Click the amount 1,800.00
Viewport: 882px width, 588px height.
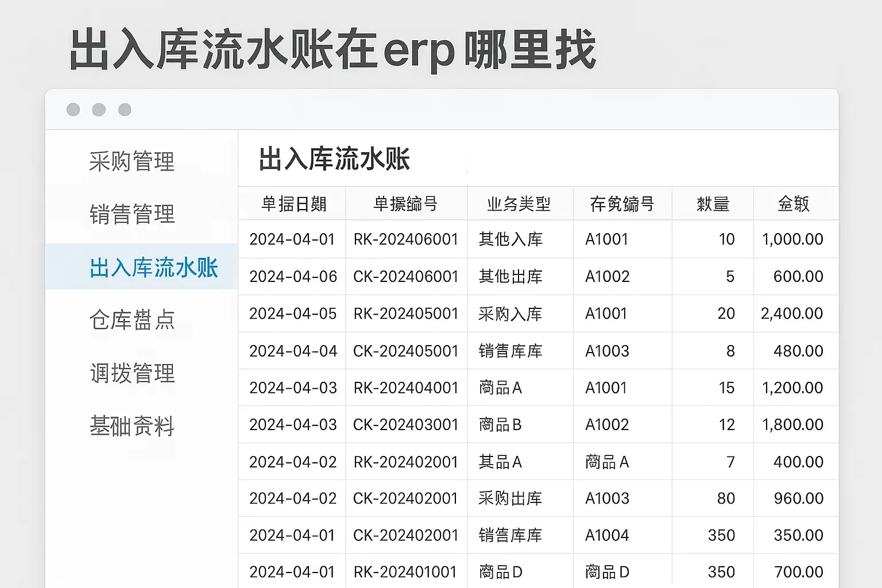(x=792, y=425)
